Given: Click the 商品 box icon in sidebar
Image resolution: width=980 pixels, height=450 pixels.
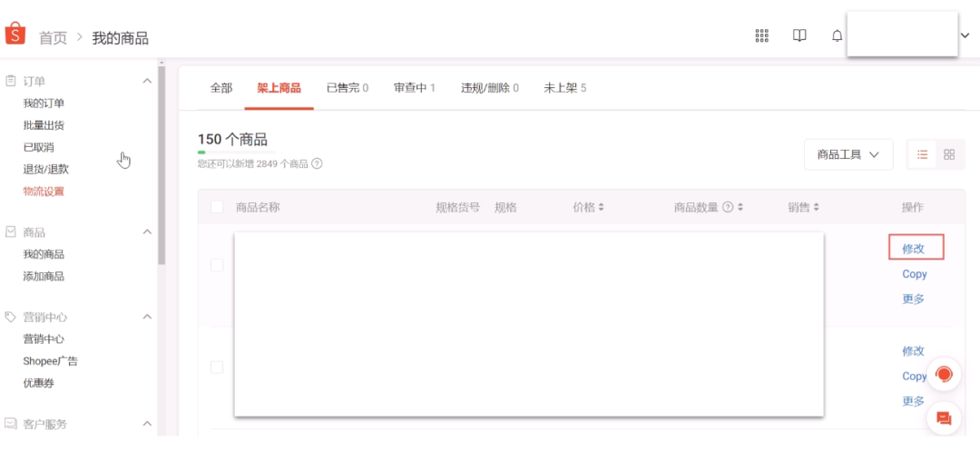Looking at the screenshot, I should pos(11,232).
